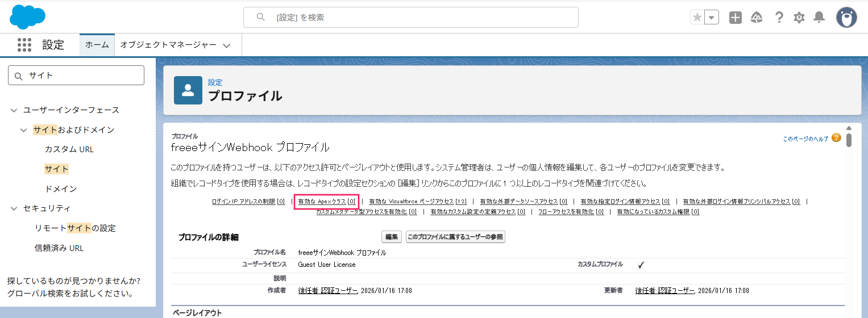Expand the オブジェクトマネージャー tab dropdown chevron
This screenshot has height=318, width=868.
[227, 45]
